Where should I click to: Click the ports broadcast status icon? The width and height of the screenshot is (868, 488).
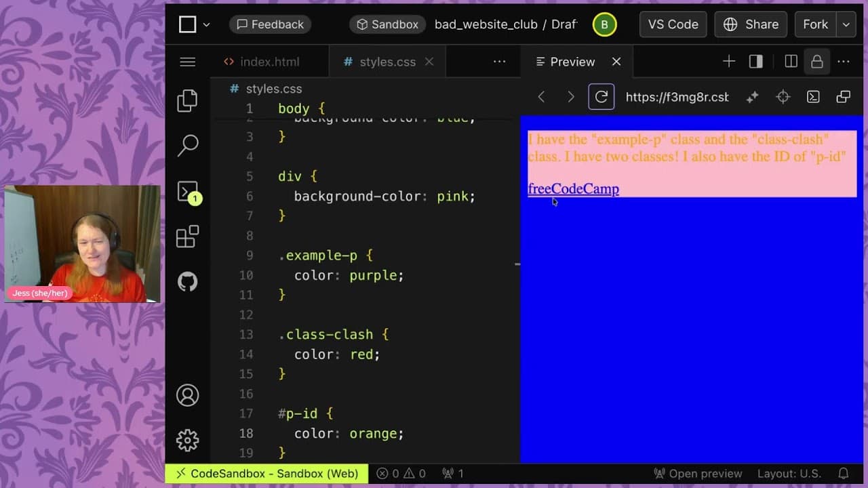[x=452, y=474]
